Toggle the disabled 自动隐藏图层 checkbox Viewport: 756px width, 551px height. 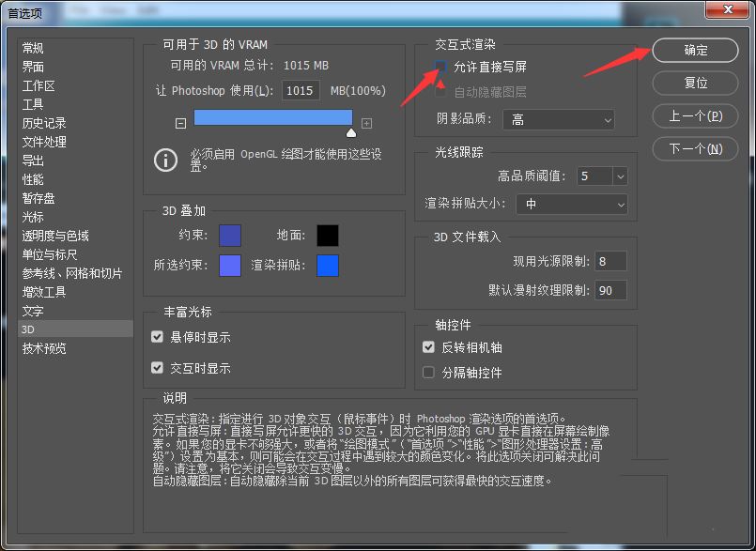[x=440, y=92]
